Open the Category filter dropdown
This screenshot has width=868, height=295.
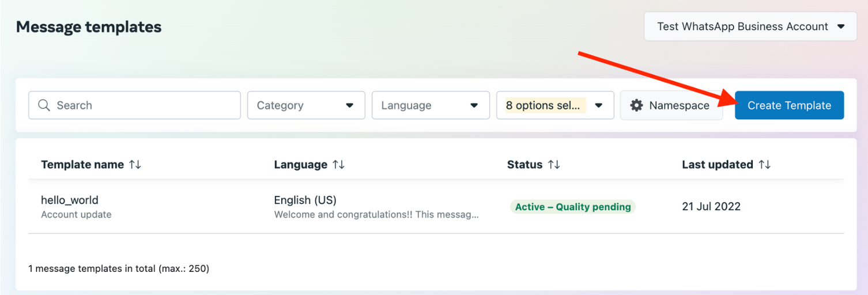click(305, 105)
